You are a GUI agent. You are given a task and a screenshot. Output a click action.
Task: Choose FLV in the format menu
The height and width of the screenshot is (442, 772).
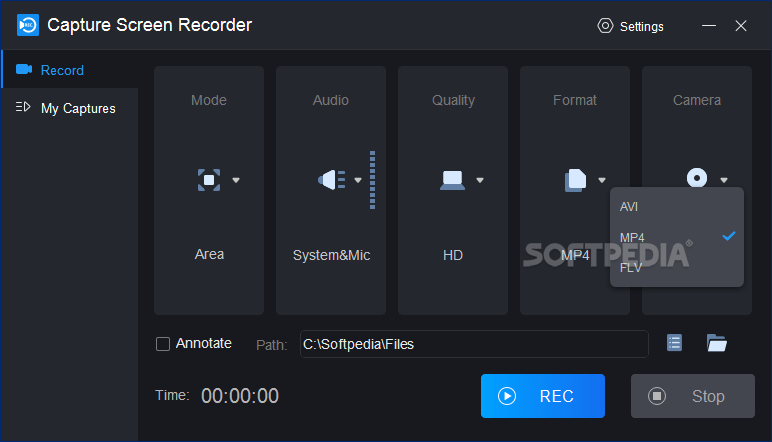pos(630,267)
